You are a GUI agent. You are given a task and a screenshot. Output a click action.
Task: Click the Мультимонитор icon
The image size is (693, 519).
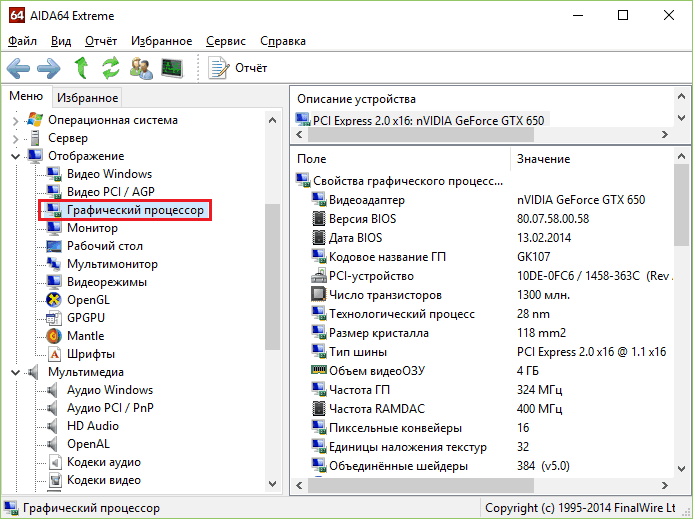click(54, 264)
